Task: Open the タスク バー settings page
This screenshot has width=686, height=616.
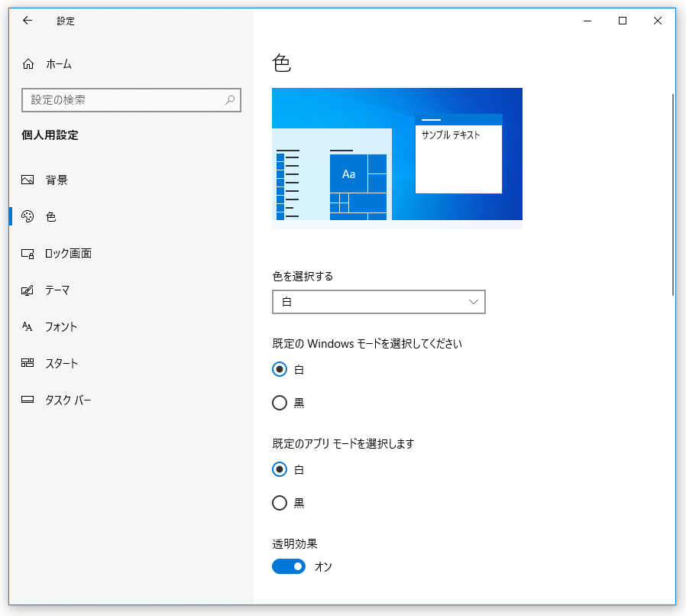Action: point(131,400)
